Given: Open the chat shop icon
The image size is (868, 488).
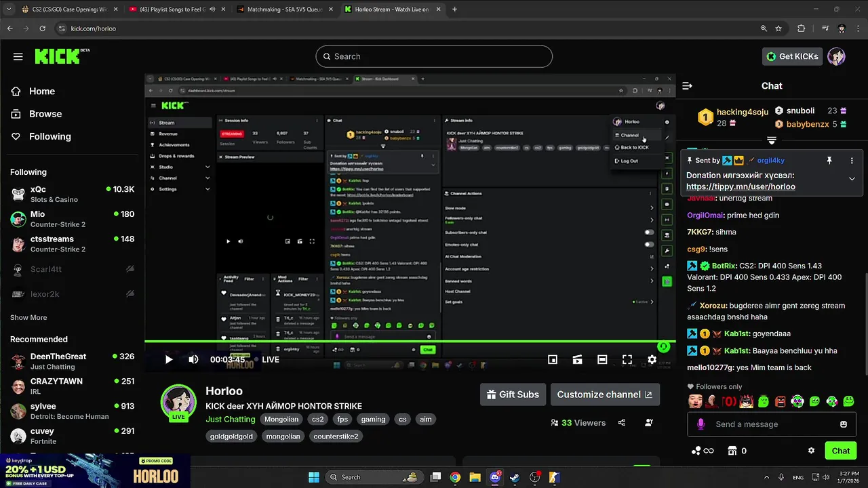Looking at the screenshot, I should pos(732,451).
